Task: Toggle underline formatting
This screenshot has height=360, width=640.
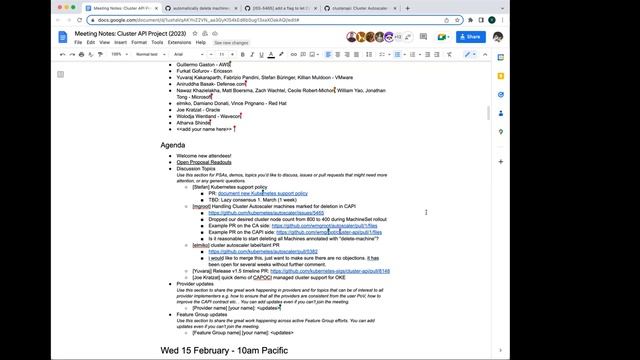Action: (x=261, y=54)
